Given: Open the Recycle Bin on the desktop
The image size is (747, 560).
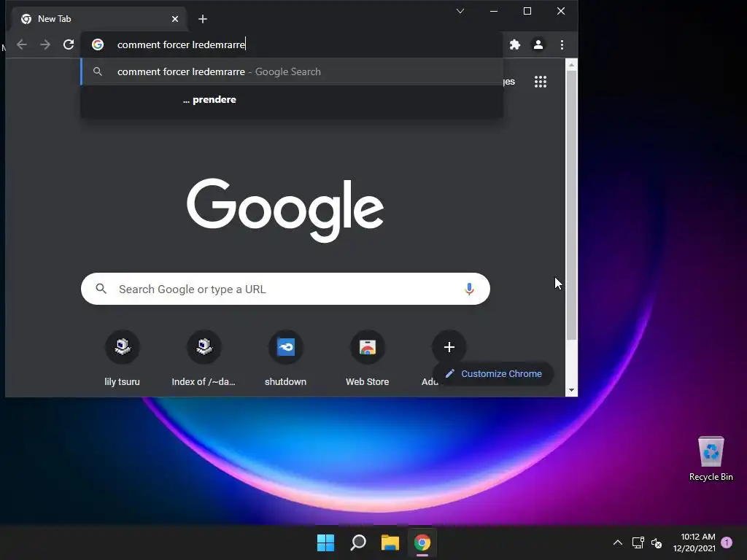Looking at the screenshot, I should (711, 459).
